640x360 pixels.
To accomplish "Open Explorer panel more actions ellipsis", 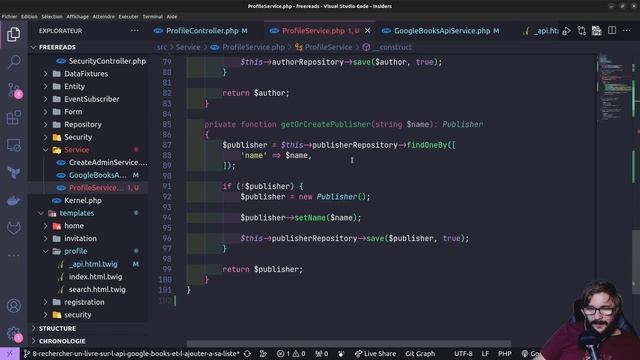I will [x=135, y=31].
